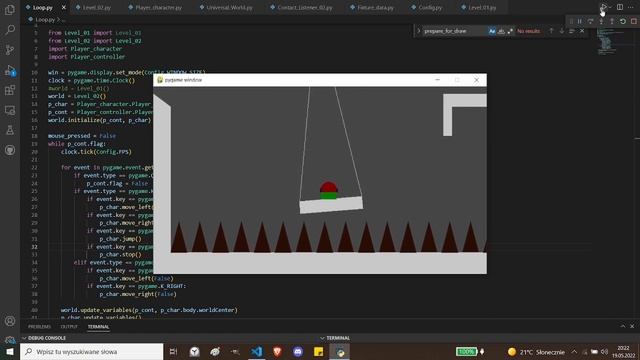Image resolution: width=640 pixels, height=360 pixels.
Task: Step into in the debug toolbar
Action: 601,21
